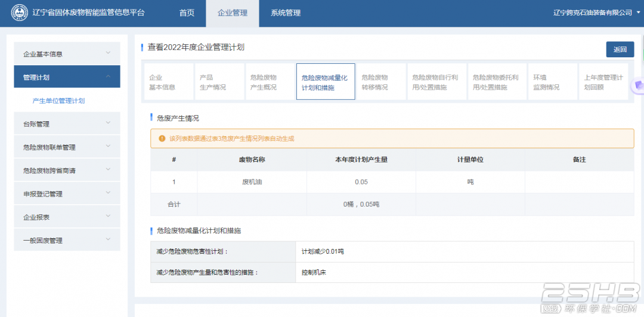The width and height of the screenshot is (644, 317).
Task: Go to the 首页 top menu
Action: (187, 13)
